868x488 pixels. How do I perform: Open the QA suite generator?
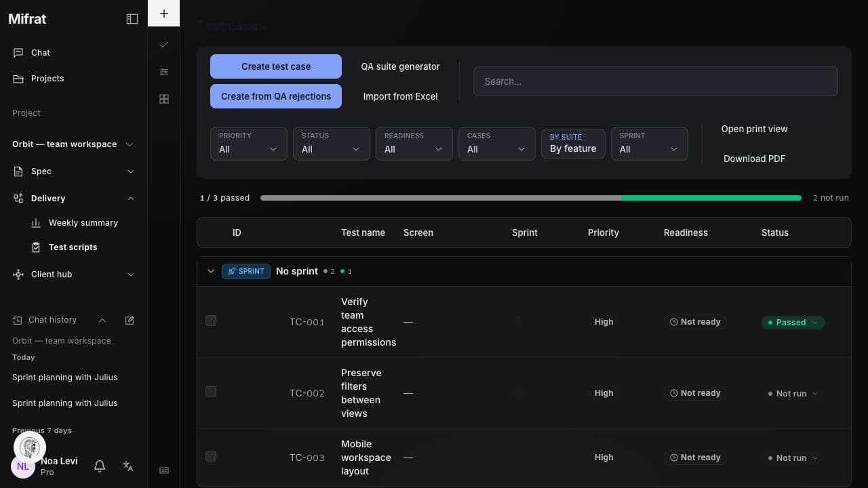click(x=400, y=66)
